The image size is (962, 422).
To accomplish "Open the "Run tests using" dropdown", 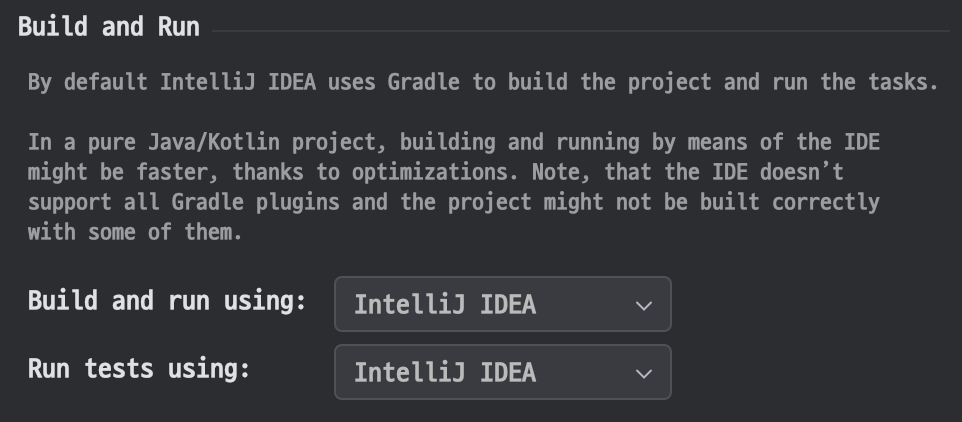I will coord(502,372).
